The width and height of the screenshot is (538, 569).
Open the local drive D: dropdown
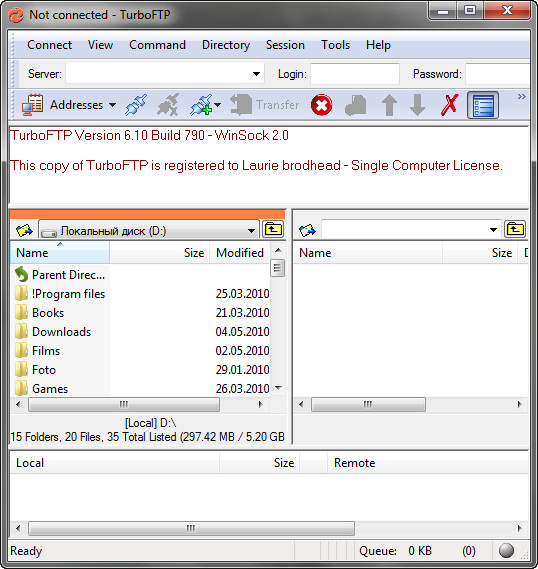pyautogui.click(x=251, y=231)
